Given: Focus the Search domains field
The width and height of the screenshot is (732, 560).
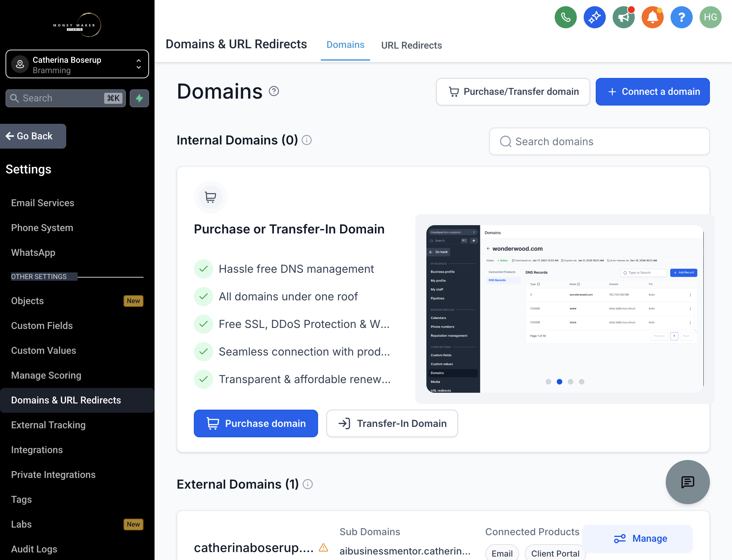Looking at the screenshot, I should tap(599, 141).
